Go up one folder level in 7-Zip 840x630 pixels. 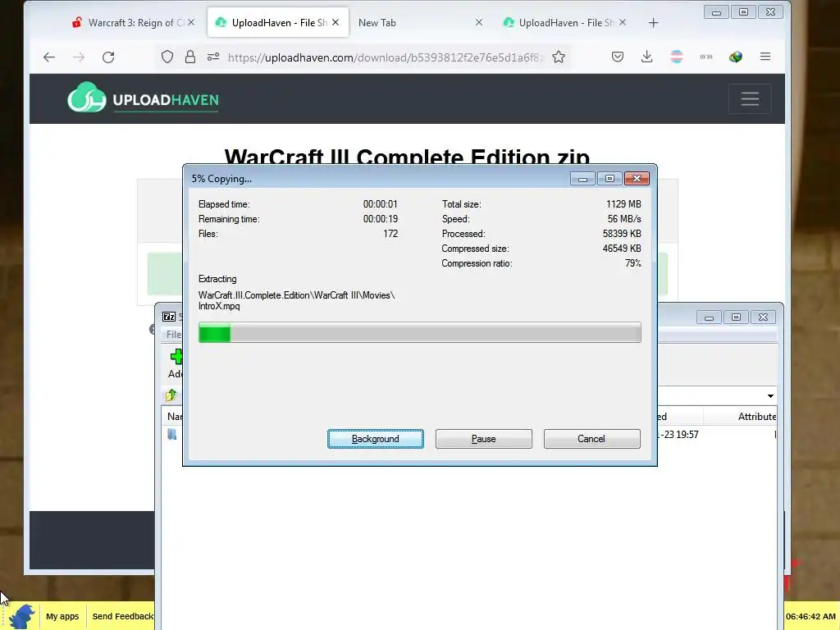pos(171,396)
